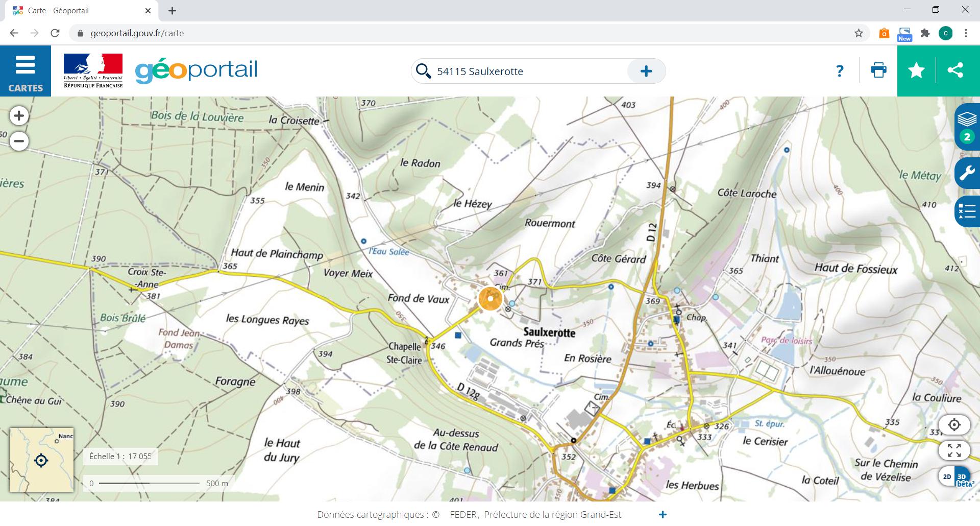Open the extension icon labeled New

click(x=904, y=34)
